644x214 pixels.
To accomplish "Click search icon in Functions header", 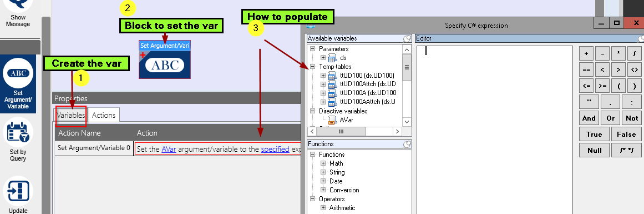I will pyautogui.click(x=407, y=144).
